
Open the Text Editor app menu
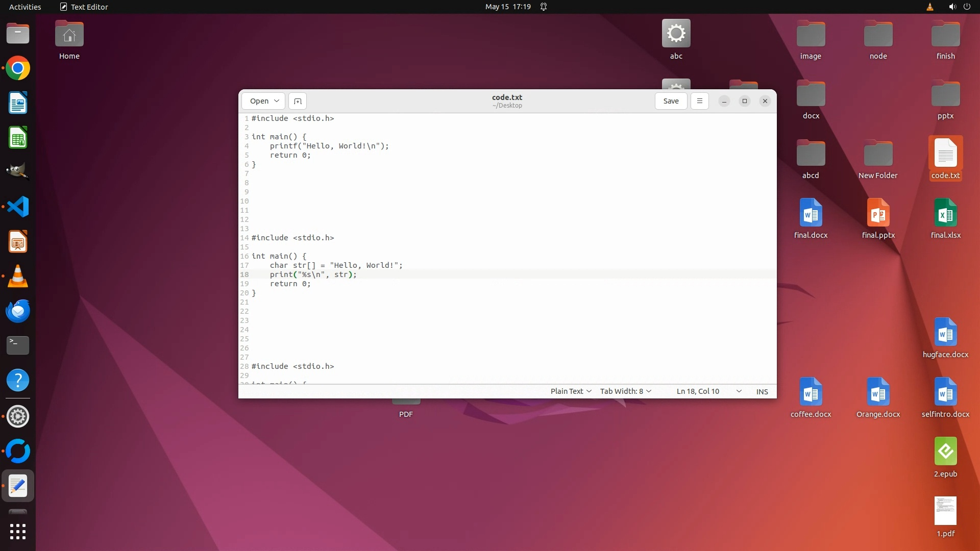[84, 7]
